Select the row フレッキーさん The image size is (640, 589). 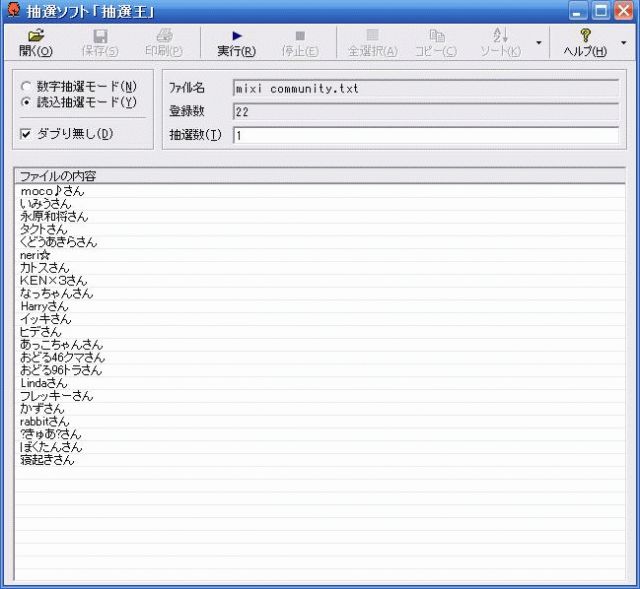coord(320,396)
